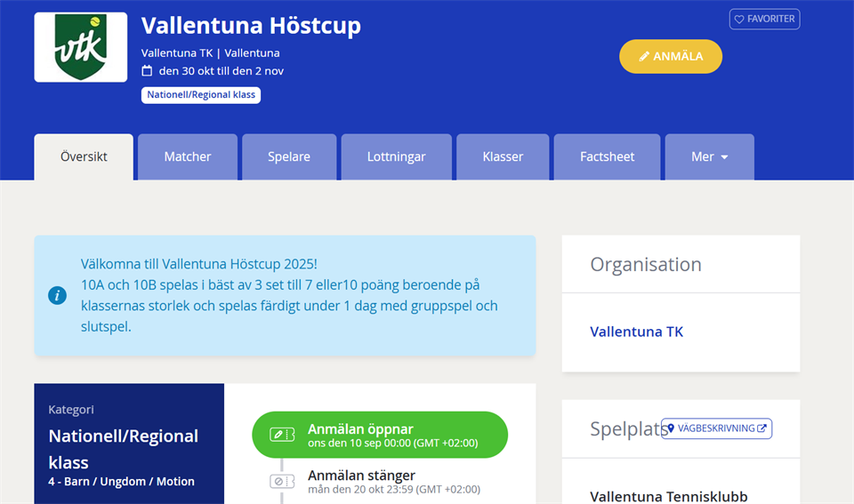This screenshot has height=504, width=854.
Task: Click the closed-ticket icon beside Anmälan stänger
Action: click(282, 482)
